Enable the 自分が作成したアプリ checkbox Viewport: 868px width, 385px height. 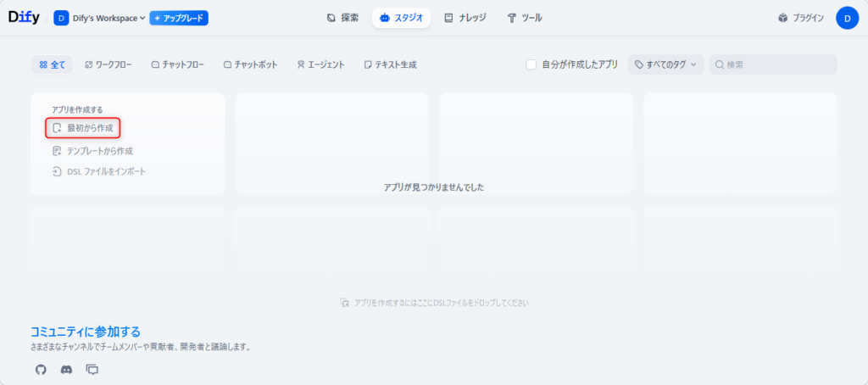[531, 64]
